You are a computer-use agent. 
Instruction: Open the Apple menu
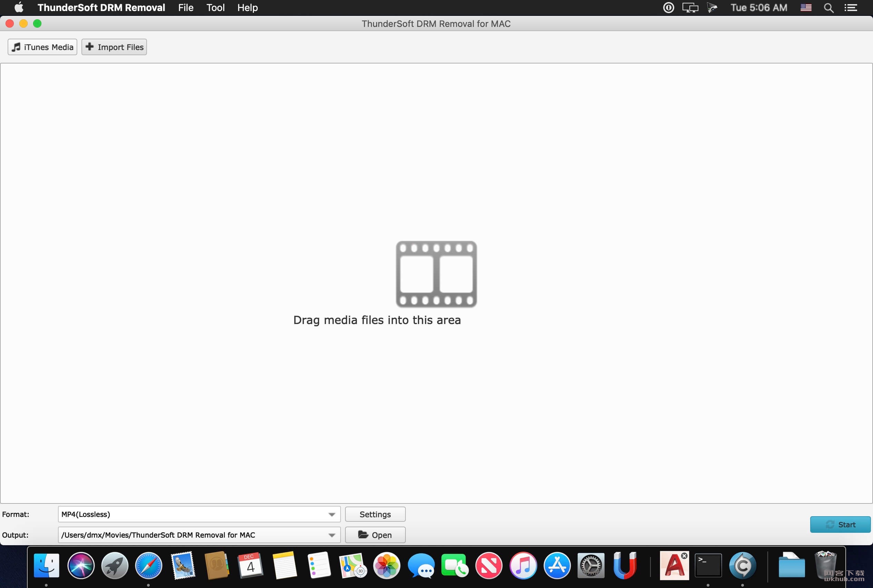(x=19, y=8)
